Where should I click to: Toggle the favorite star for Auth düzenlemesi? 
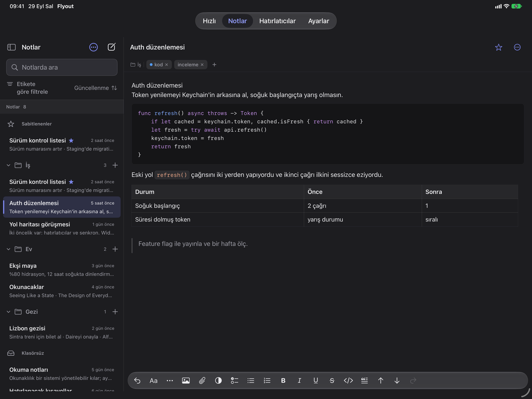coord(499,47)
